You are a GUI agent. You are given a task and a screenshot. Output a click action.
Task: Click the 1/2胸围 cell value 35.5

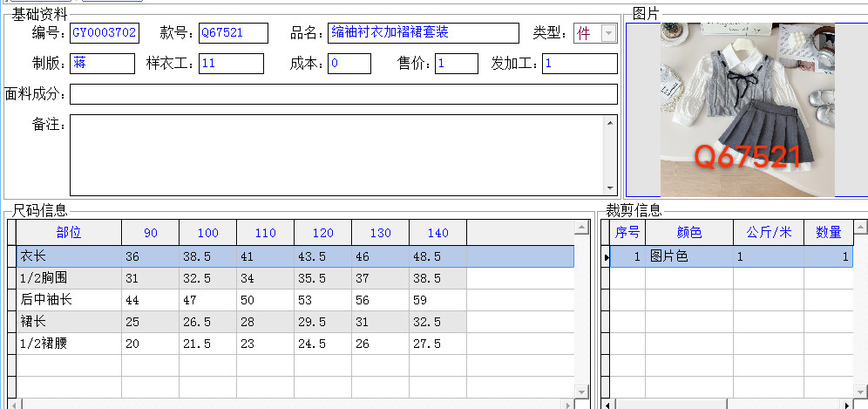click(323, 278)
